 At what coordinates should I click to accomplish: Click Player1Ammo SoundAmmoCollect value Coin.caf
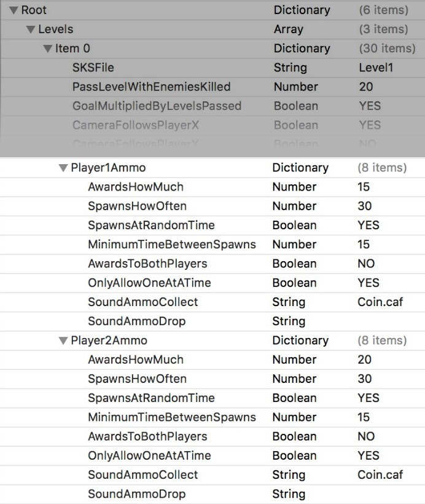coord(380,302)
